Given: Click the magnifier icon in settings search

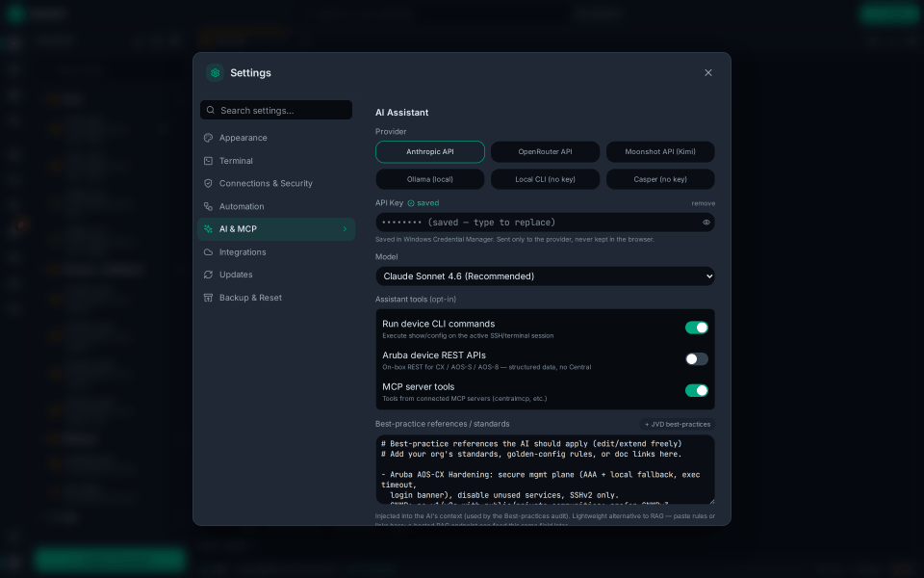Looking at the screenshot, I should pyautogui.click(x=211, y=110).
